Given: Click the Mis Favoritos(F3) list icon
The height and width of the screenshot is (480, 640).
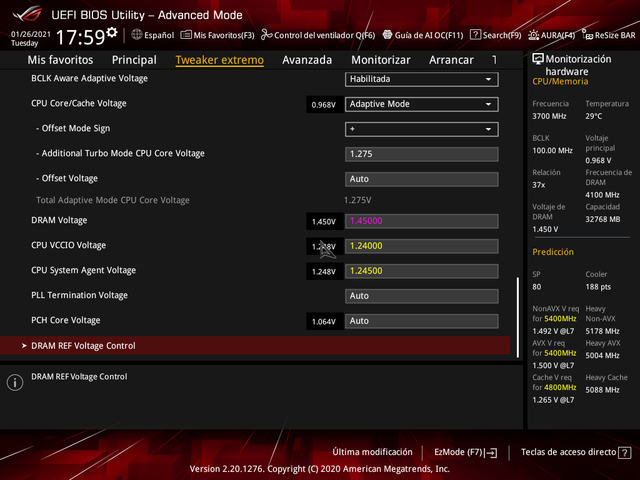Looking at the screenshot, I should [x=186, y=35].
